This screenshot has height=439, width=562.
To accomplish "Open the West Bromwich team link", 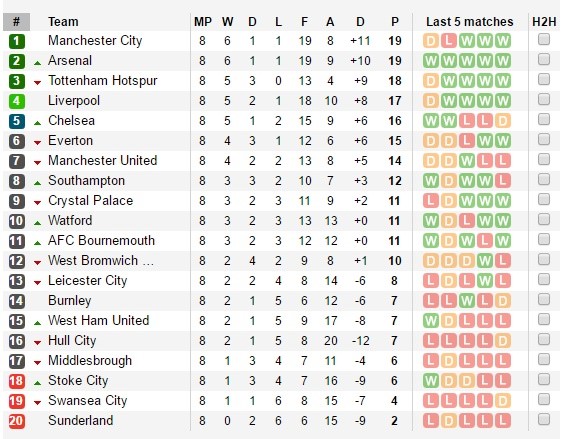I will 101,261.
